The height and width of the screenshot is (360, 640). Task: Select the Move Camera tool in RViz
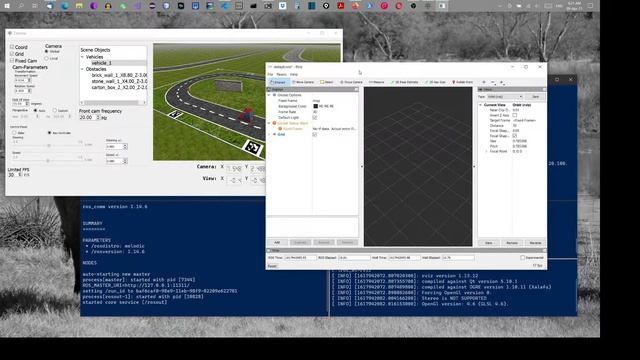tap(303, 82)
